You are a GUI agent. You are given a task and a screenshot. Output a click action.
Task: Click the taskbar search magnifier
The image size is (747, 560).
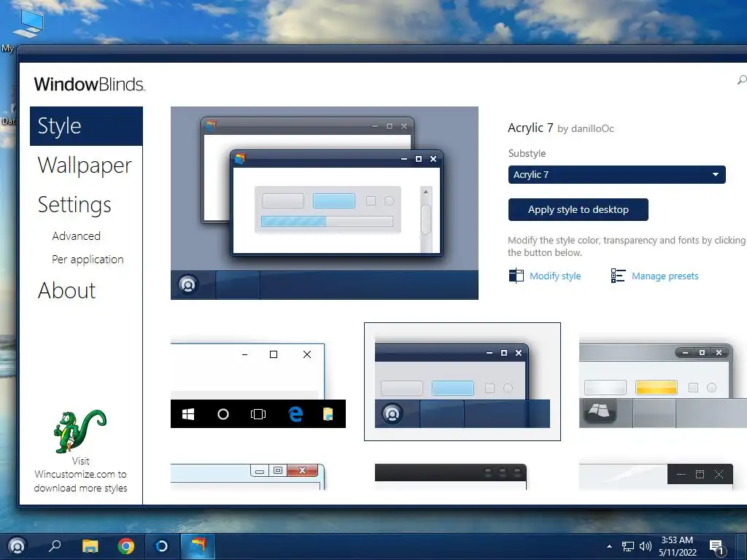point(55,545)
